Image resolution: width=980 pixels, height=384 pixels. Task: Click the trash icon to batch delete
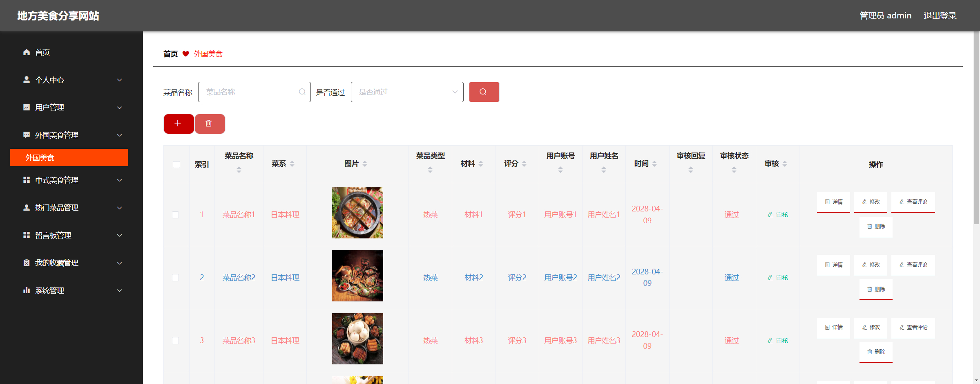pos(210,124)
